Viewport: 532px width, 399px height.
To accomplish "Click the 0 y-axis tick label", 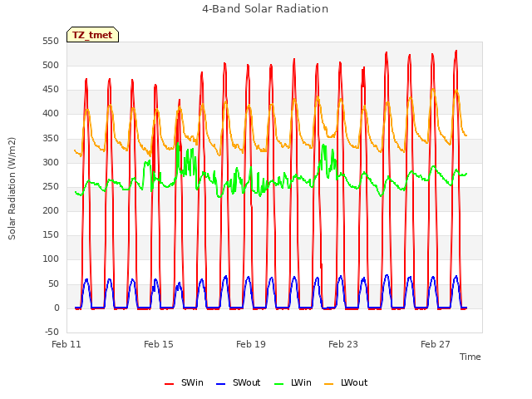I will pos(57,308).
